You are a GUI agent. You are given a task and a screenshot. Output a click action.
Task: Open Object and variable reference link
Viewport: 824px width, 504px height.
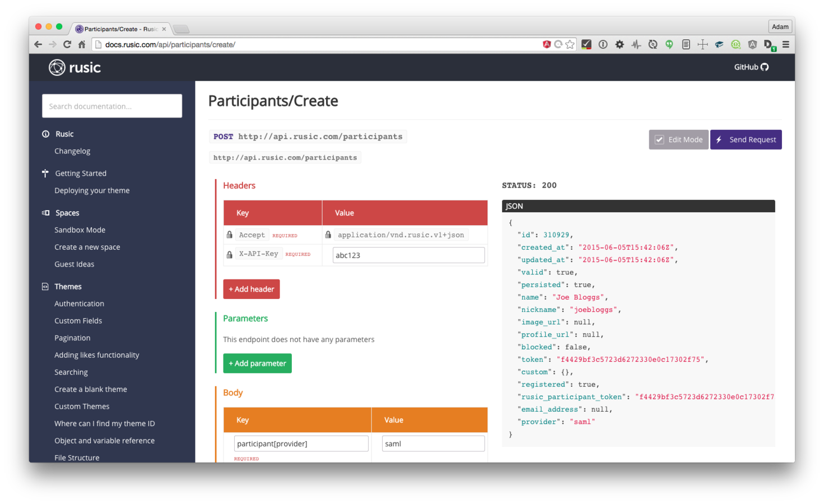click(104, 441)
